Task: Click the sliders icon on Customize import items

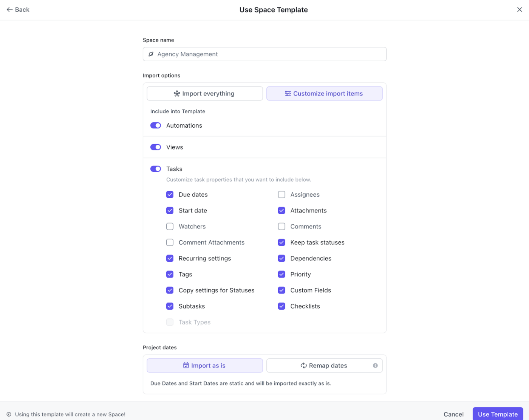Action: coord(288,93)
